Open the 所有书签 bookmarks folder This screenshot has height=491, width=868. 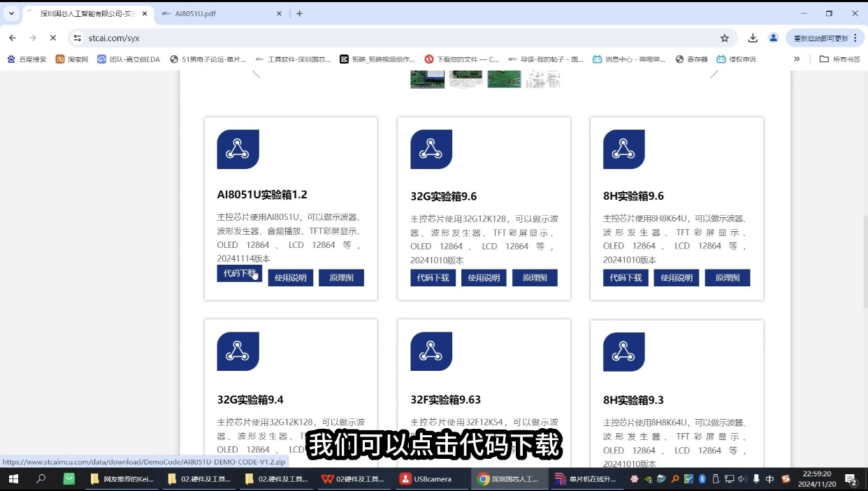coord(839,59)
